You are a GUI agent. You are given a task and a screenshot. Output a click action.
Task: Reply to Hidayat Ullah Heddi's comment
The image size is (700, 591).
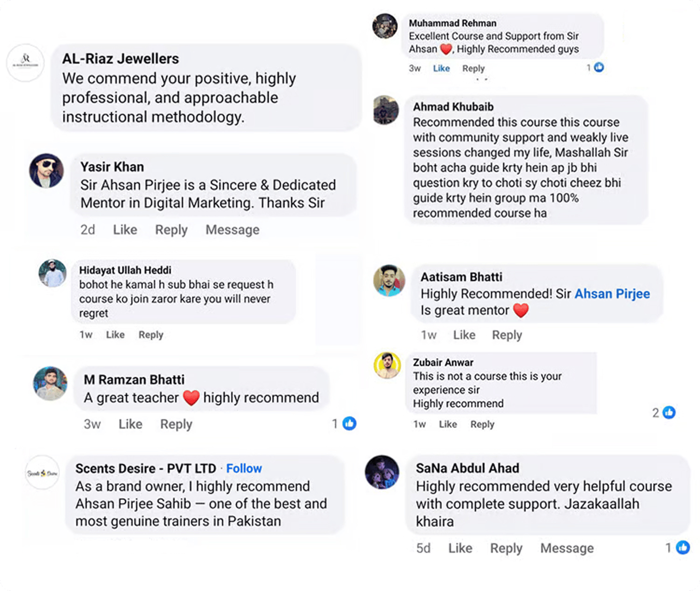tap(151, 335)
